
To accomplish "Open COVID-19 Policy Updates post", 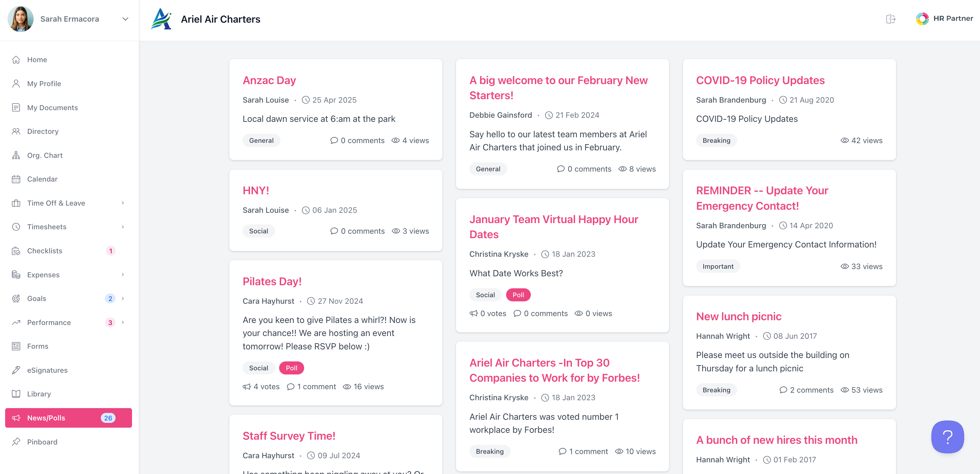I will [760, 80].
